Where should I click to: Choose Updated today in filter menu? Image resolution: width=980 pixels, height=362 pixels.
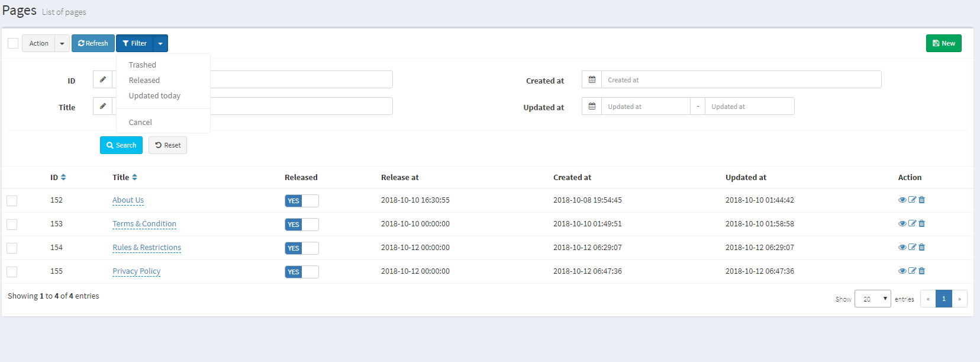[154, 95]
